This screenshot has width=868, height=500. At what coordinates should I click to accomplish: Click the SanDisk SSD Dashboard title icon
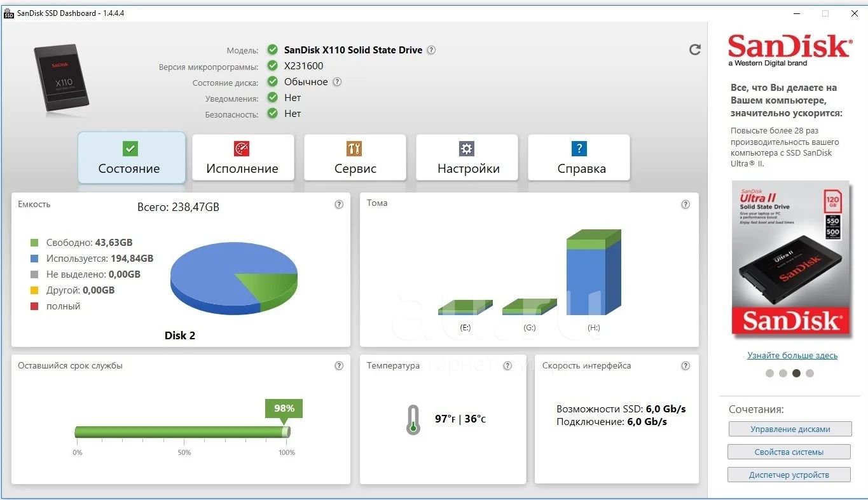[9, 13]
